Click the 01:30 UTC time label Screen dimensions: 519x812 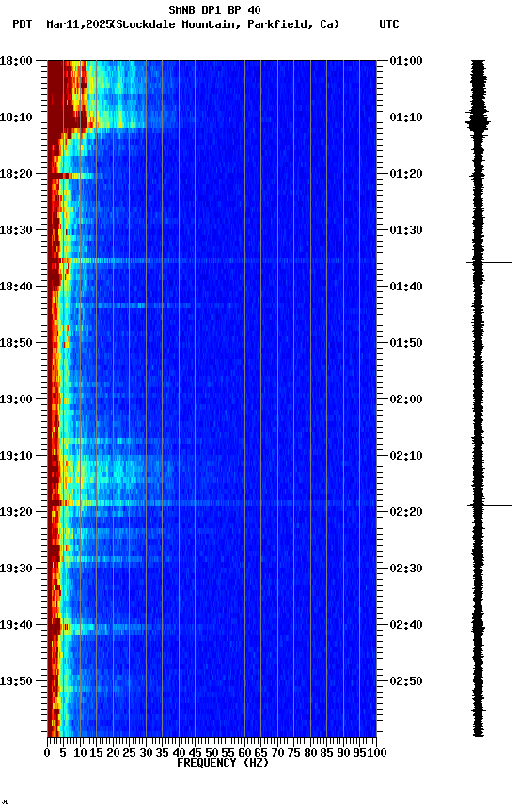coord(406,230)
